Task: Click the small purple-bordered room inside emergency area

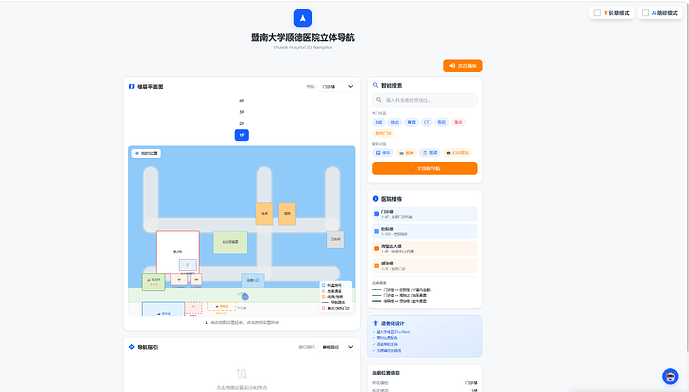Action: coord(188,265)
